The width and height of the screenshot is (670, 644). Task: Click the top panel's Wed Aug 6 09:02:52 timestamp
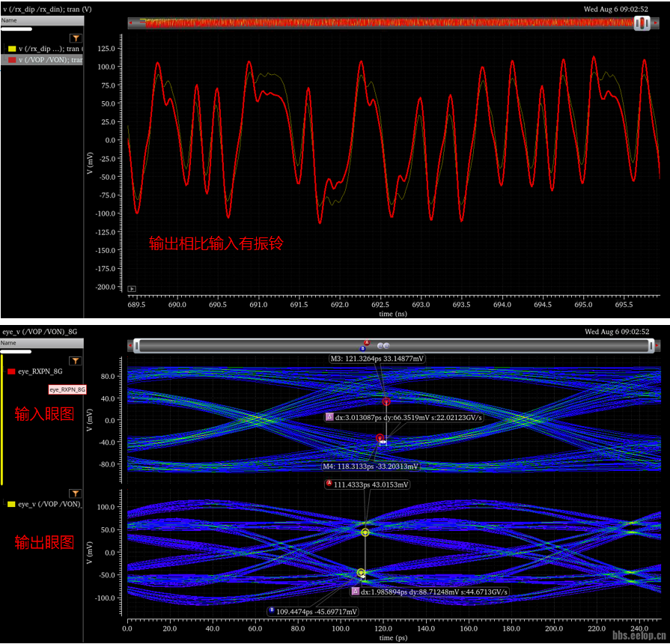[616, 9]
